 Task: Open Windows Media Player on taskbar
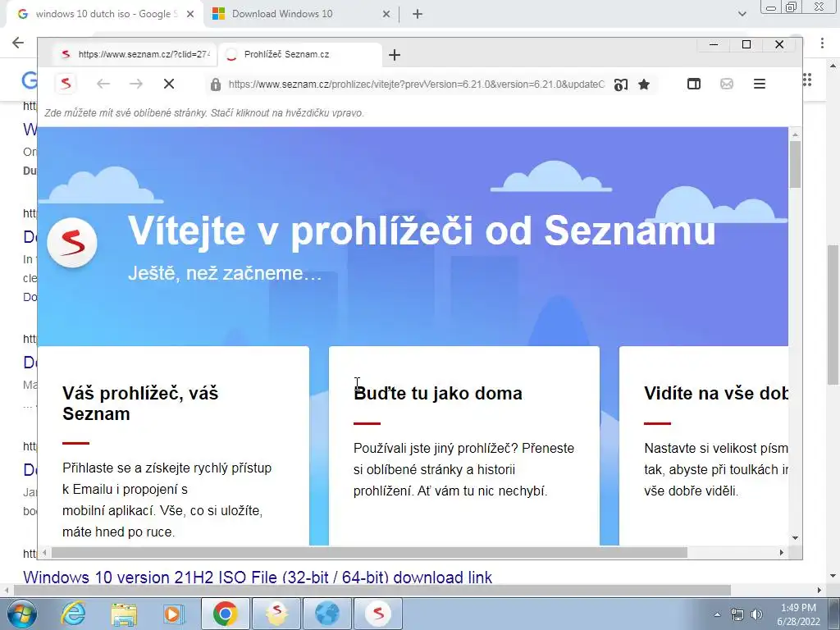coord(174,614)
